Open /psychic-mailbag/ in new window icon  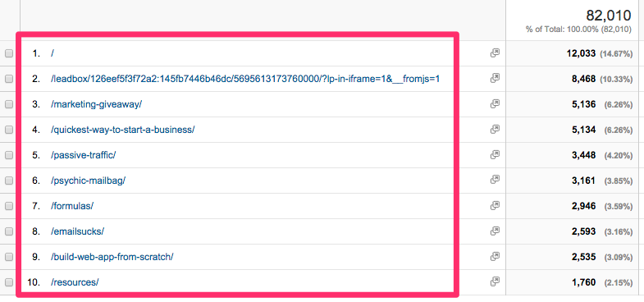[495, 180]
